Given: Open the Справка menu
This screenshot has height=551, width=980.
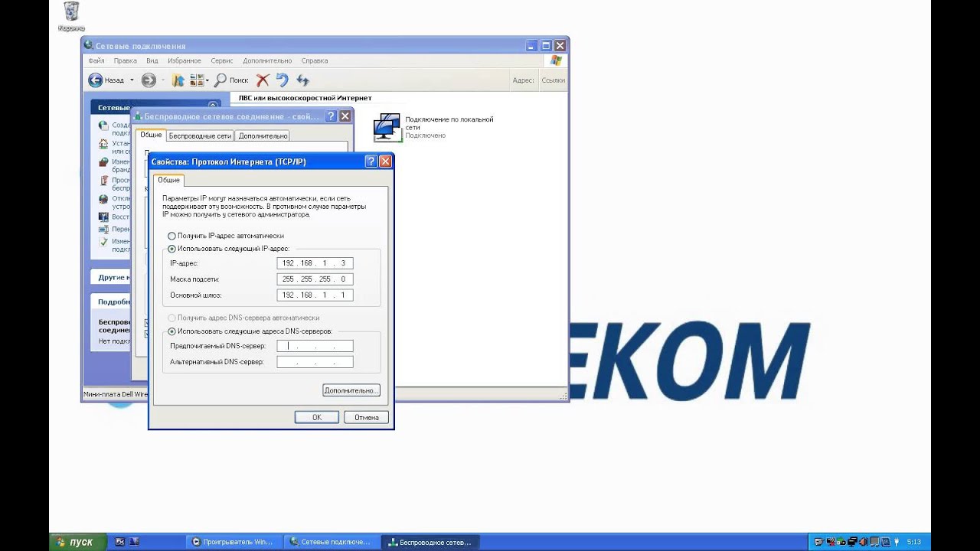Looking at the screenshot, I should click(x=315, y=60).
